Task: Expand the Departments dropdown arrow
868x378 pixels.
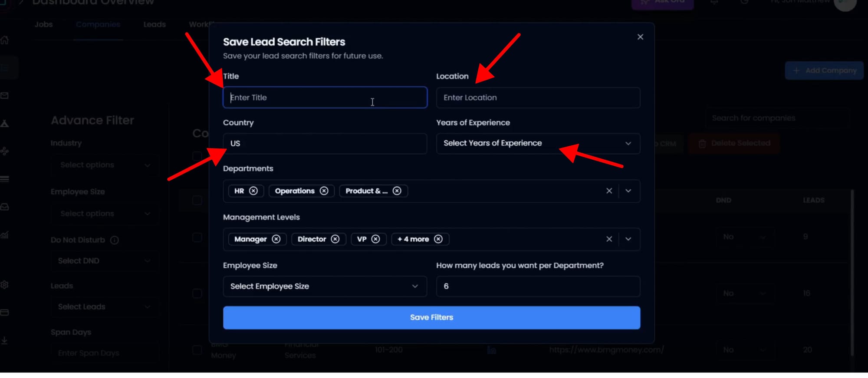Action: click(x=628, y=191)
